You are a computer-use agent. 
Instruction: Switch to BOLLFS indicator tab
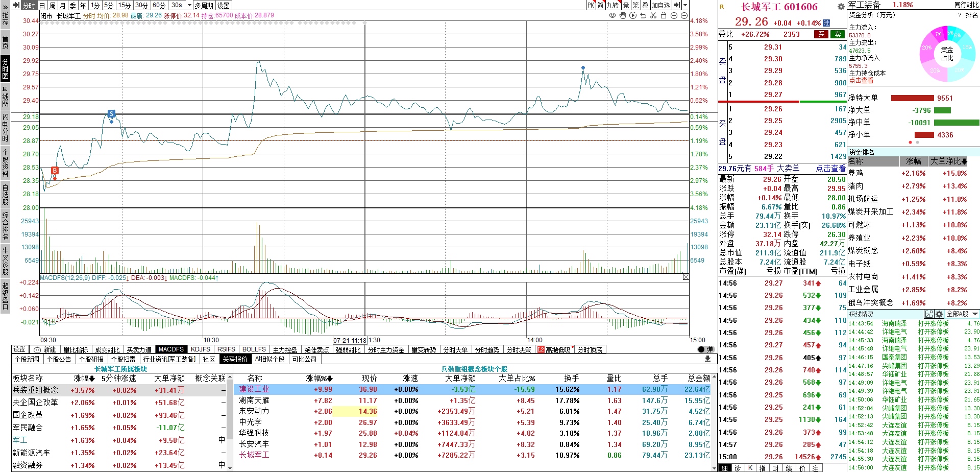(x=254, y=349)
